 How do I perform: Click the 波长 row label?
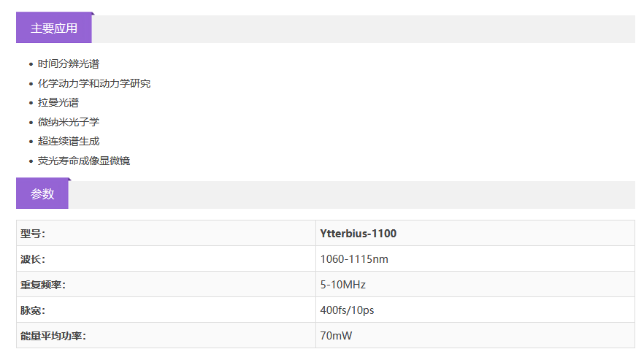tap(33, 259)
